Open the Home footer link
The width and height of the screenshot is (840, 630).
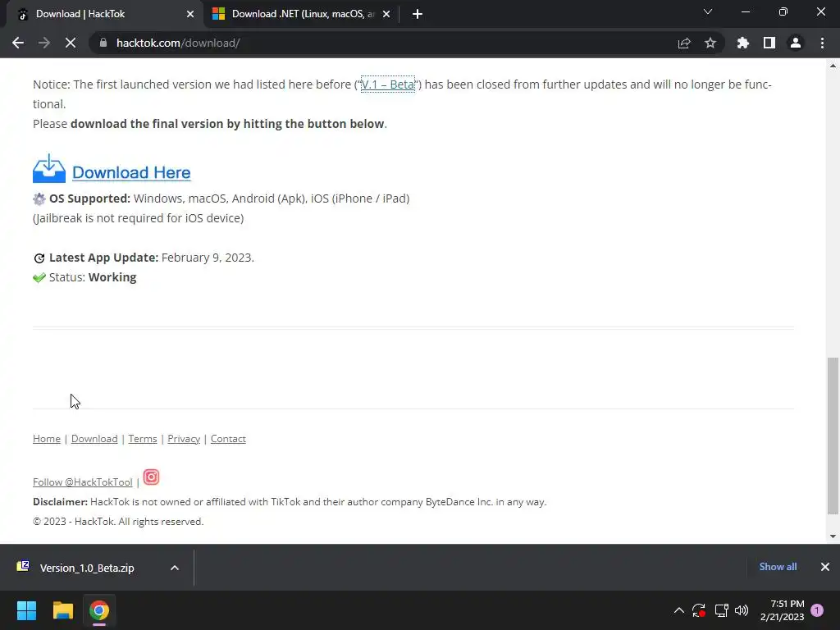[x=47, y=439]
